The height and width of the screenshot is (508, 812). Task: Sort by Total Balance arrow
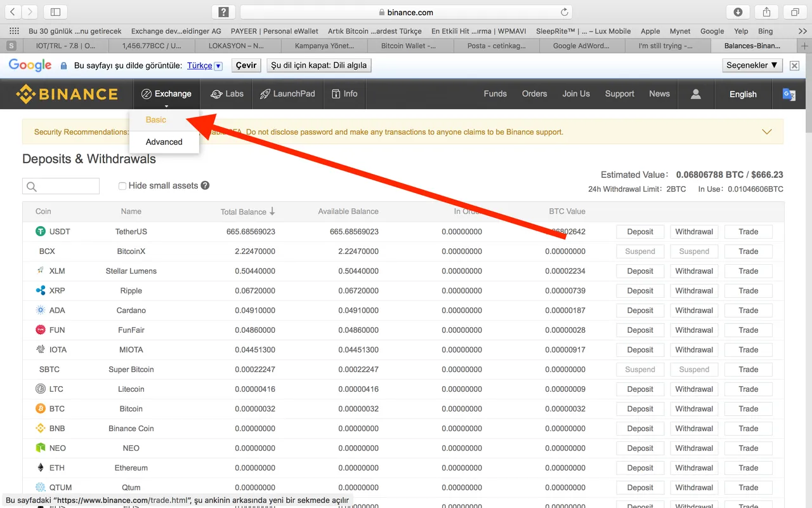coord(272,211)
